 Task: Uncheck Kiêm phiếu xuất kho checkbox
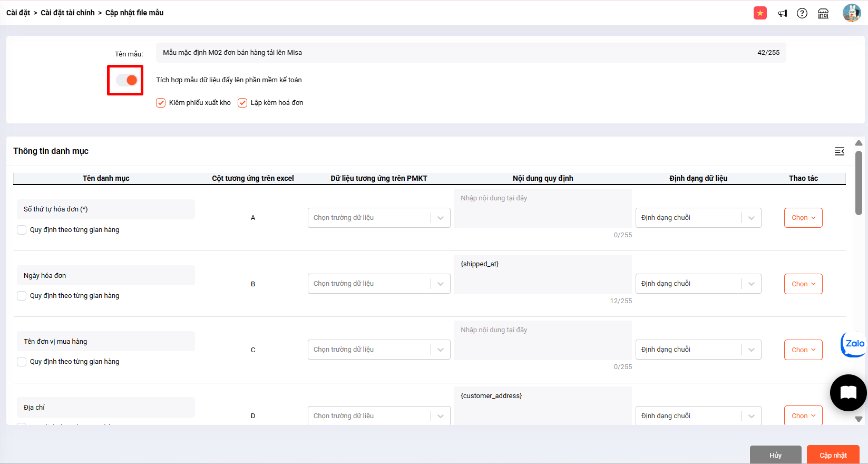[x=161, y=103]
